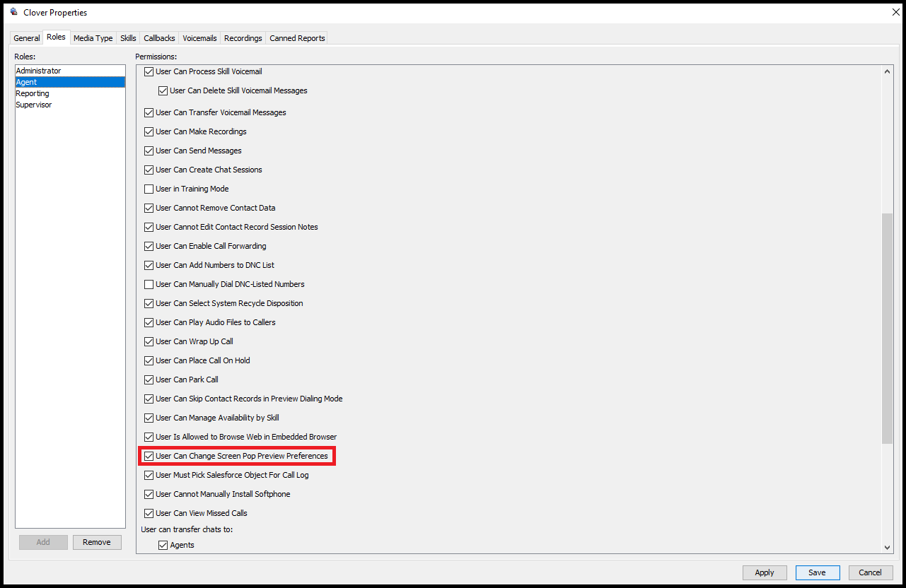This screenshot has width=906, height=588.
Task: Disable "User Must Pick Salesforce Object For Call Log"
Action: click(149, 475)
